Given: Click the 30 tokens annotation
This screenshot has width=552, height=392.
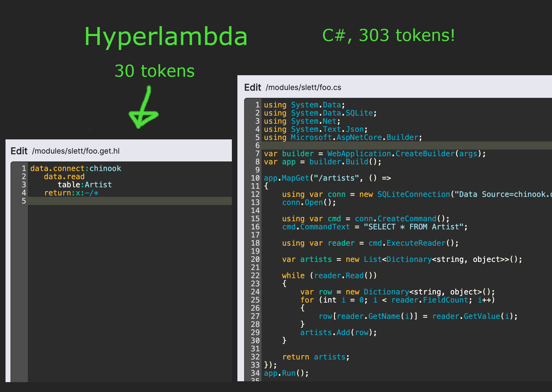Looking at the screenshot, I should click(x=154, y=70).
